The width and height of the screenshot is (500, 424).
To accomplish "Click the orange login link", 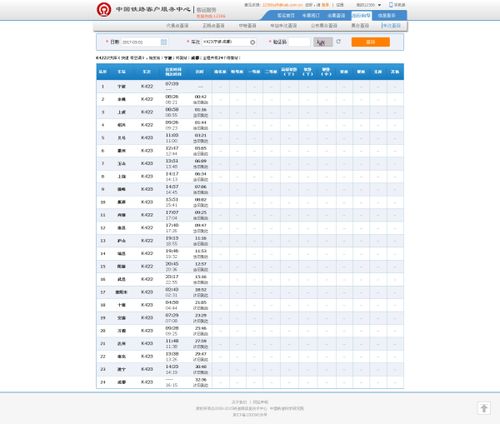I will pos(325,5).
